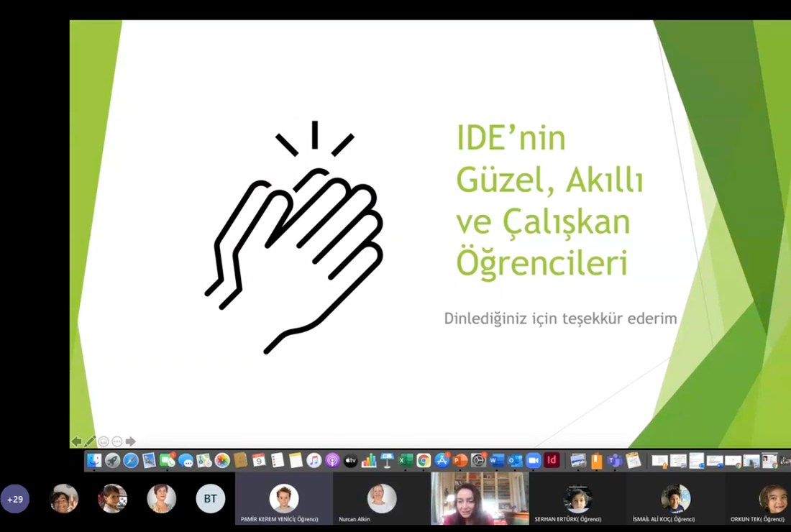Select ORKUN TEK participant tile
The image size is (791, 532).
tap(758, 498)
